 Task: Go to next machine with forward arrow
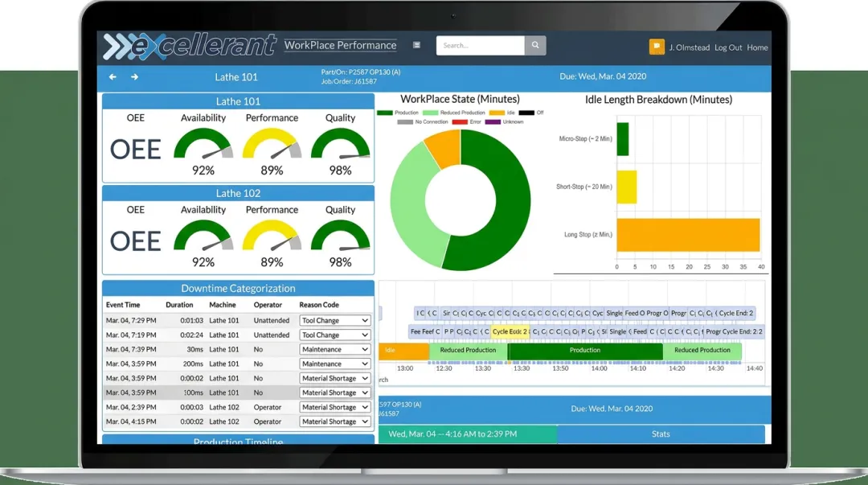coord(134,77)
